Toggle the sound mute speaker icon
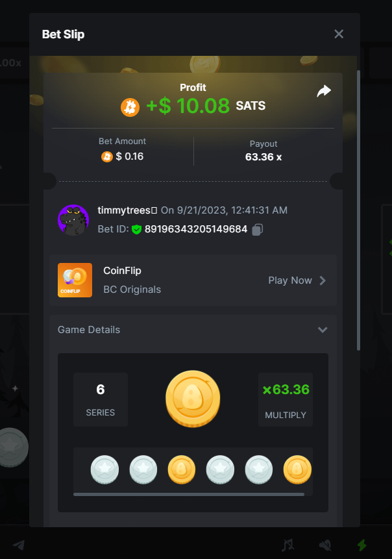Image resolution: width=392 pixels, height=559 pixels. [325, 545]
